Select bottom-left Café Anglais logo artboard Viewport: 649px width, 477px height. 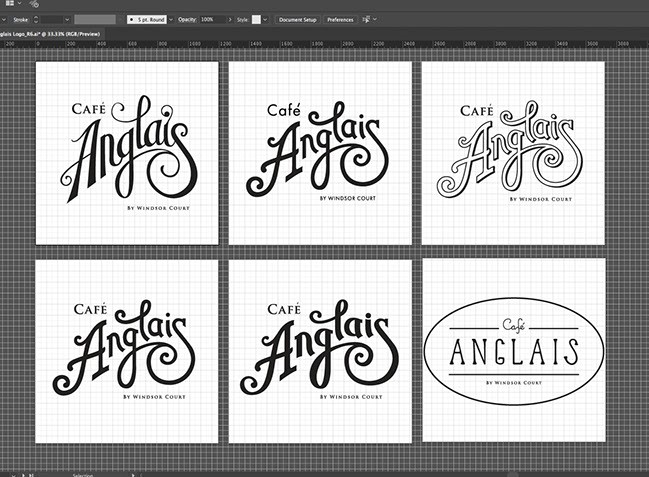click(x=127, y=352)
